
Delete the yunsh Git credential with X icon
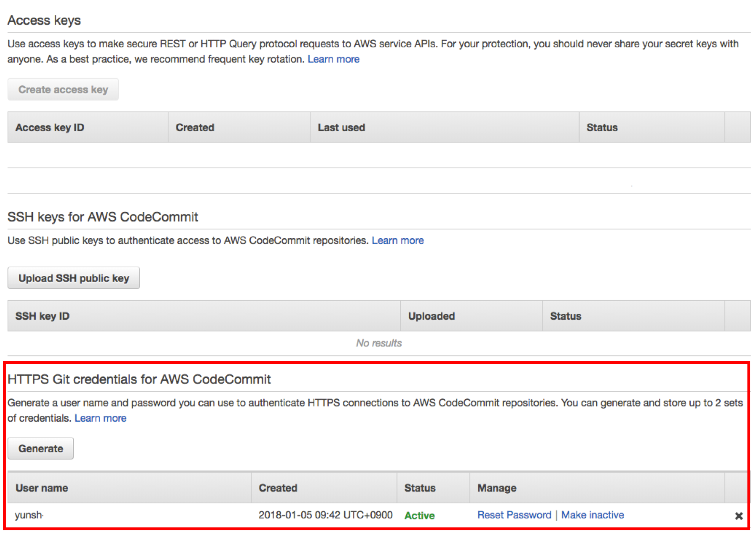[x=738, y=516]
